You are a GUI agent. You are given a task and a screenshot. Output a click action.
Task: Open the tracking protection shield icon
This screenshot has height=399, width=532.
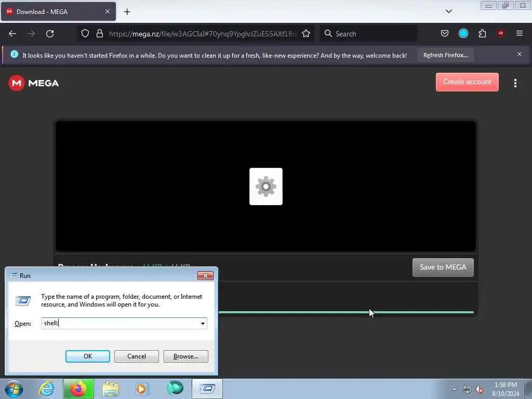[85, 33]
